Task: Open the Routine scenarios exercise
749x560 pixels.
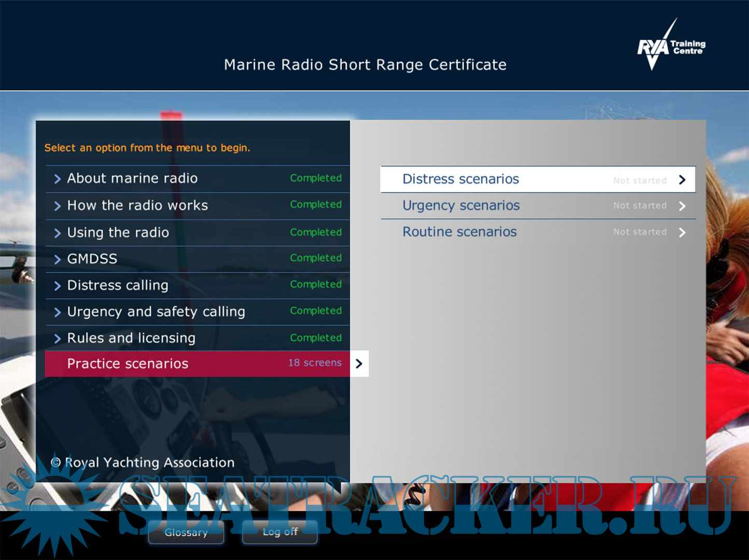Action: [x=460, y=232]
